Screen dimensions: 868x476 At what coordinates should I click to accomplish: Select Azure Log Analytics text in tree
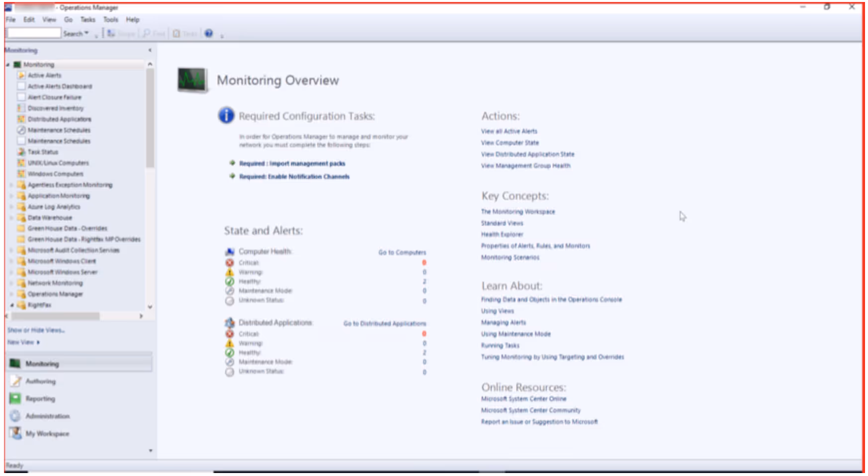point(54,207)
